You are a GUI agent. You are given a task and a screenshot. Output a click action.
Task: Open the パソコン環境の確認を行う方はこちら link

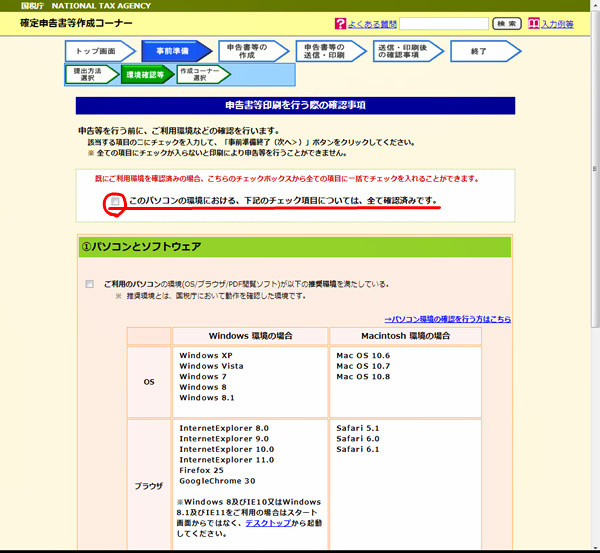coord(448,319)
